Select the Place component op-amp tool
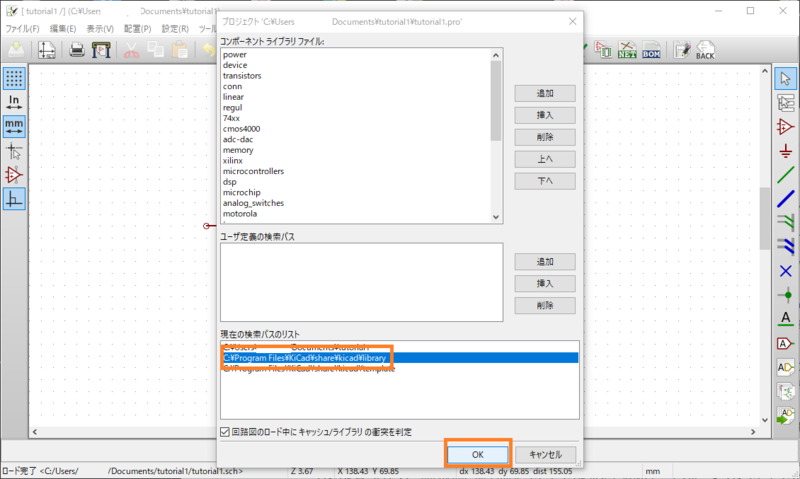The image size is (800, 479). [x=785, y=127]
